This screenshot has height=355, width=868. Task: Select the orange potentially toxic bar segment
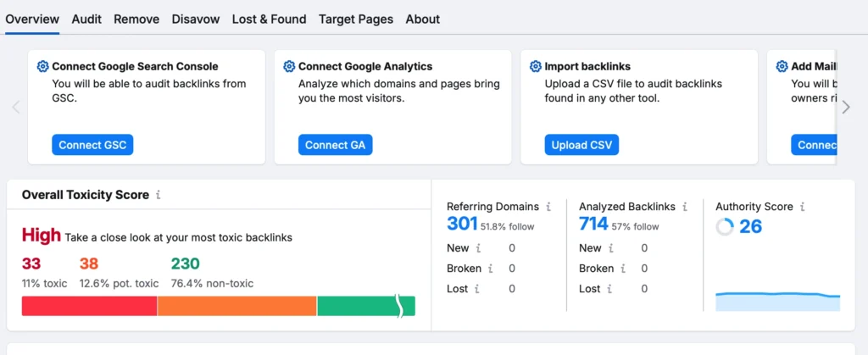(x=237, y=306)
